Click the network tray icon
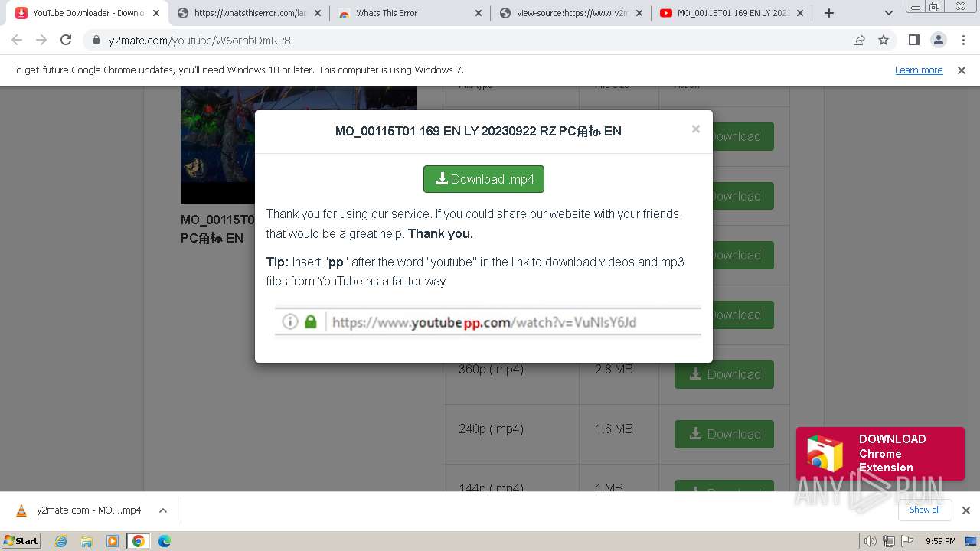Screen dimensions: 980x551 [x=888, y=541]
